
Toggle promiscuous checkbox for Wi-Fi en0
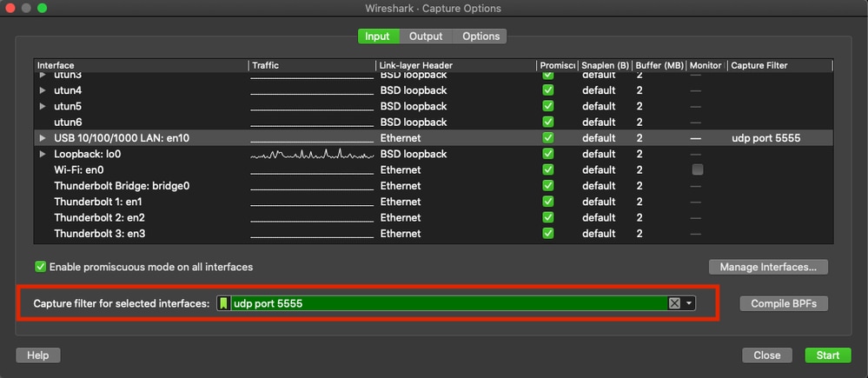(547, 170)
